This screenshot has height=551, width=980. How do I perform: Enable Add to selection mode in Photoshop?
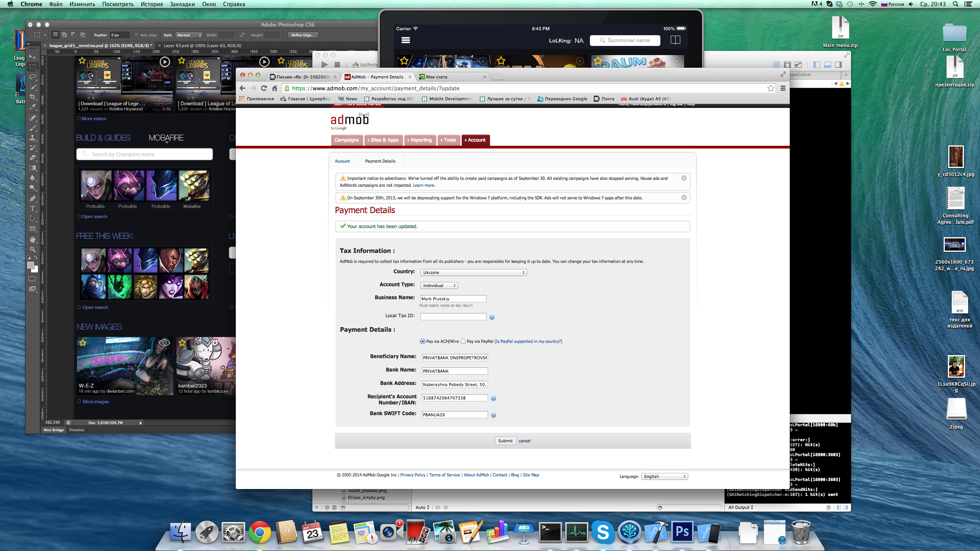64,35
